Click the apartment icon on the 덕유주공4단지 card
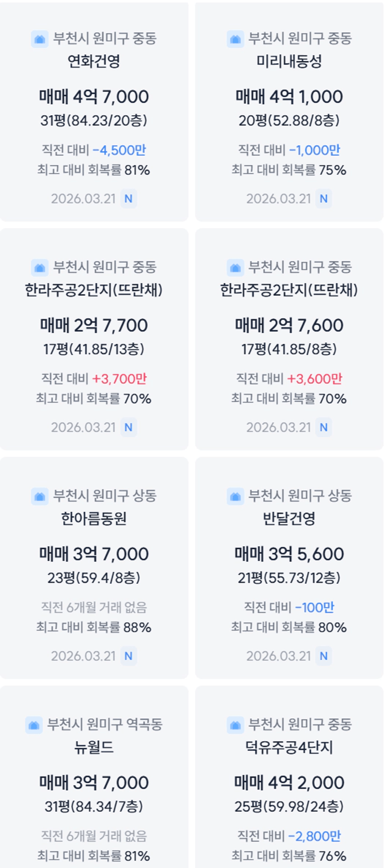Image resolution: width=384 pixels, height=868 pixels. [x=235, y=725]
